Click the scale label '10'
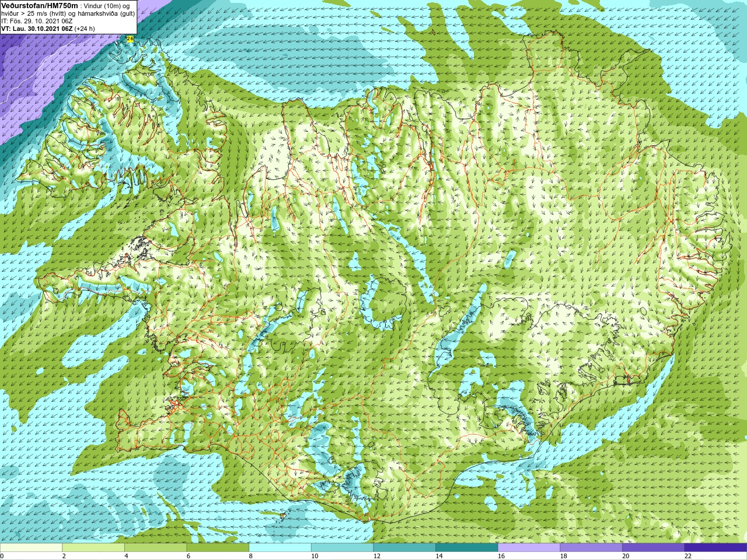 pos(315,556)
